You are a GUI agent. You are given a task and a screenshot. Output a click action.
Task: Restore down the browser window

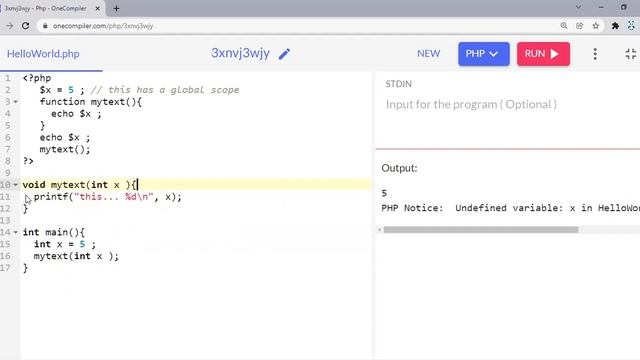pos(623,7)
